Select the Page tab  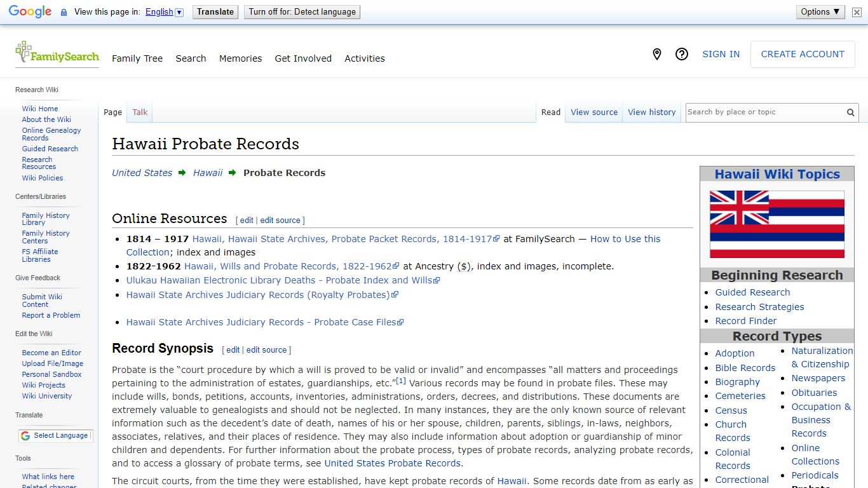pos(112,112)
